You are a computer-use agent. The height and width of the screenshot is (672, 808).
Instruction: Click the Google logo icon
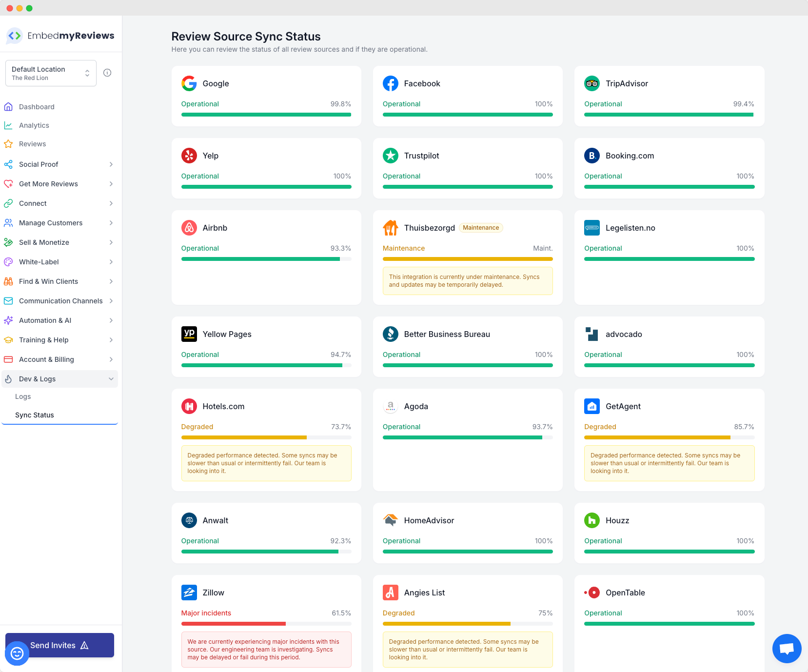(x=189, y=83)
